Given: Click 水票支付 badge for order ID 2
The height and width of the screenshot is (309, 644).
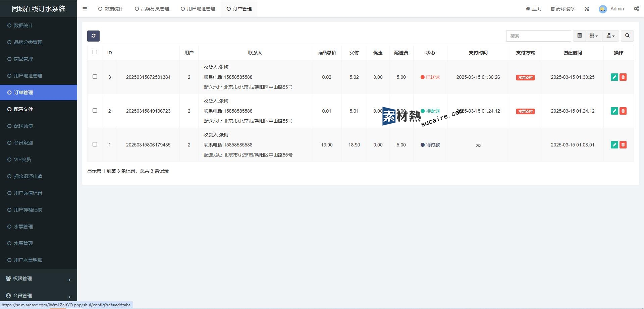Looking at the screenshot, I should click(525, 111).
